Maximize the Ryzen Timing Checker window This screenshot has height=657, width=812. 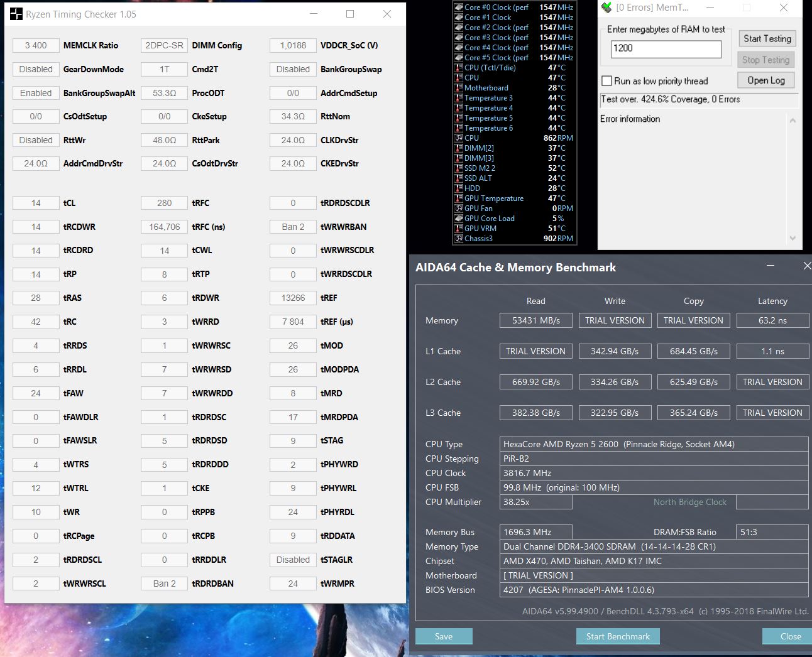click(x=350, y=14)
